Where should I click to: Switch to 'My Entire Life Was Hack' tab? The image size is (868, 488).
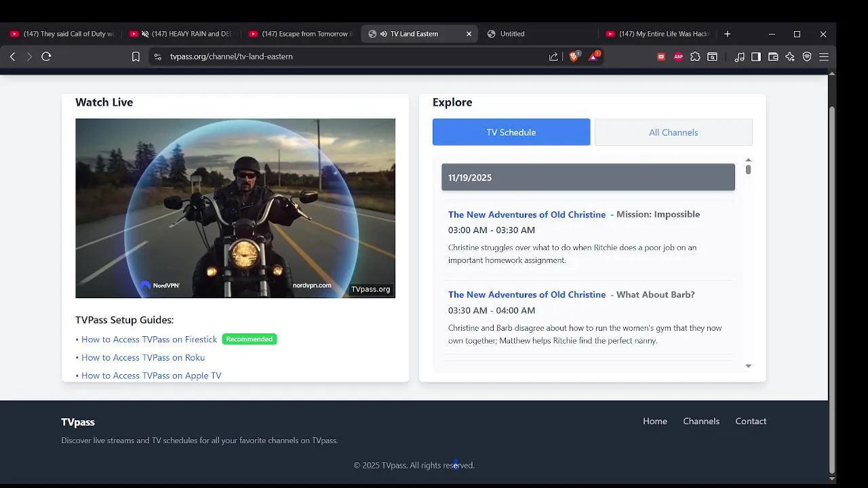click(658, 34)
